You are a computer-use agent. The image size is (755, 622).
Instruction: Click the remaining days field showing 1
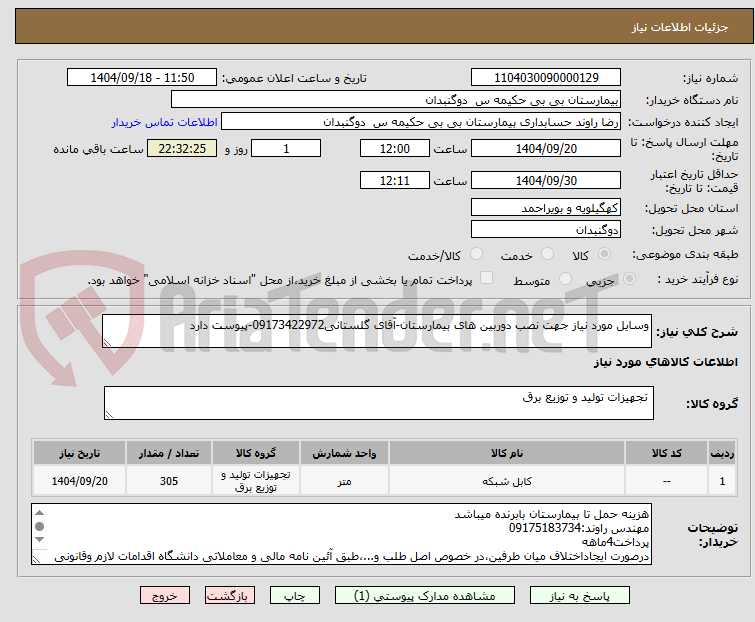(x=286, y=148)
